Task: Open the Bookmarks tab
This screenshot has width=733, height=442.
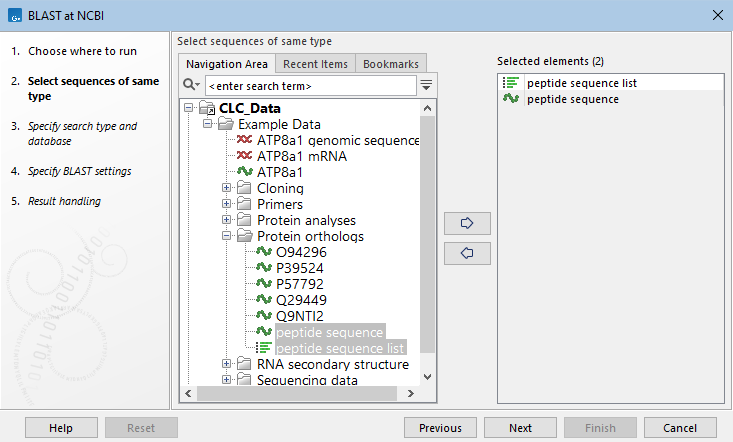Action: point(391,64)
